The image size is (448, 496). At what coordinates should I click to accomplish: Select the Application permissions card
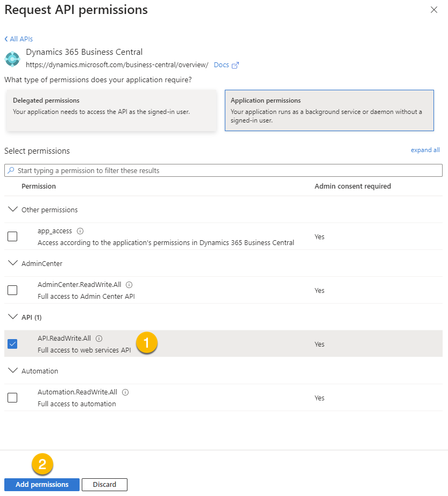[x=329, y=110]
